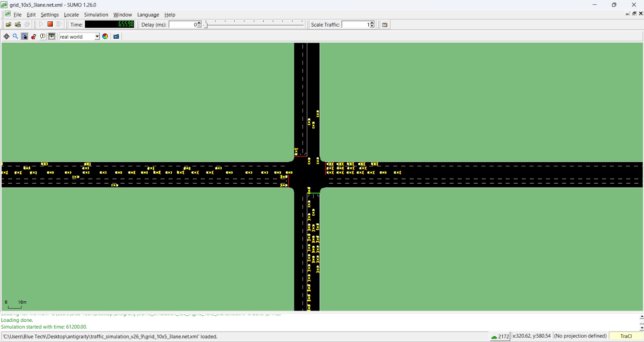644x342 pixels.
Task: Click the single step simulation button
Action: 59,24
